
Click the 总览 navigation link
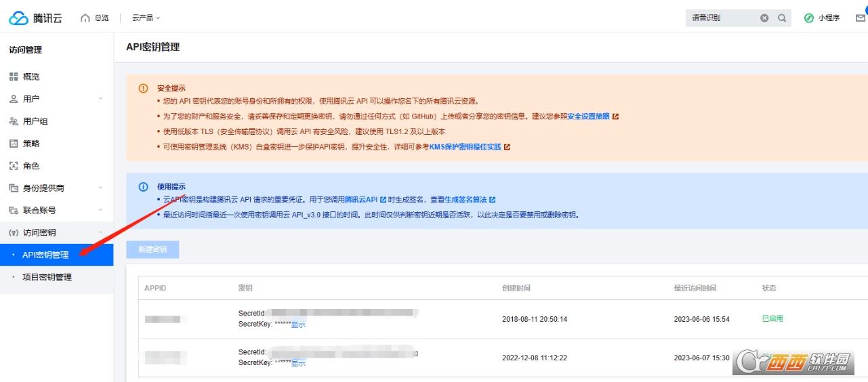coord(102,18)
